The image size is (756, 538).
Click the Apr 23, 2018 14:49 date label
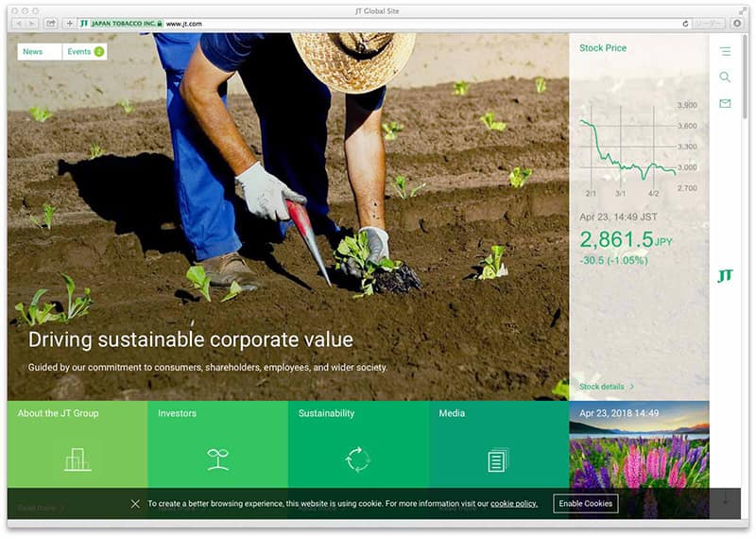pyautogui.click(x=619, y=413)
